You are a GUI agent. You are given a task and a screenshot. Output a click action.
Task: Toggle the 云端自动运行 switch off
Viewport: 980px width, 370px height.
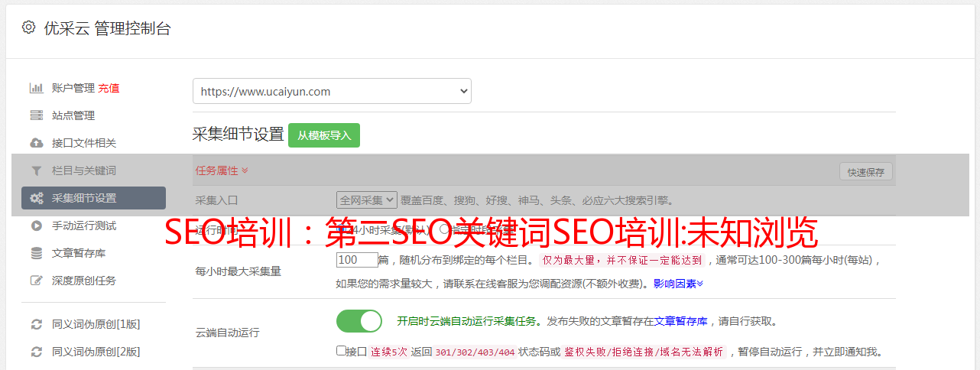click(359, 321)
